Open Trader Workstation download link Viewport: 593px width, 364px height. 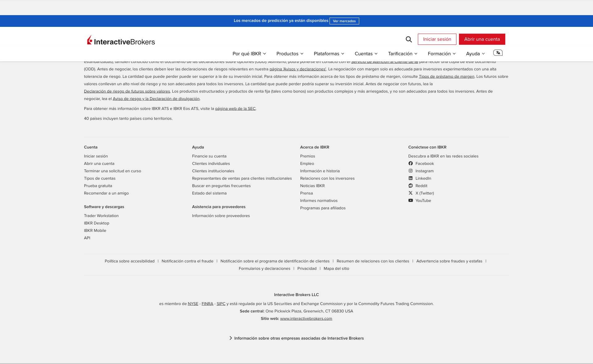[101, 216]
